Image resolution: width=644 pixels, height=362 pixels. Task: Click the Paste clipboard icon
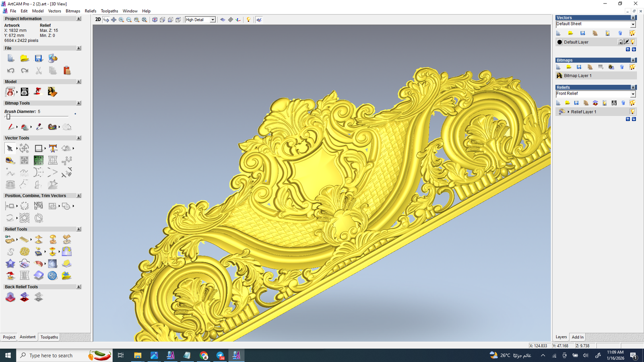coord(67,71)
